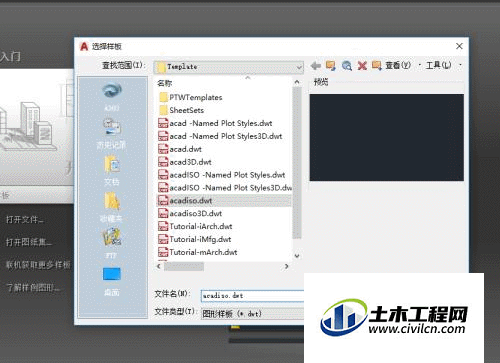The image size is (500, 363).
Task: Click 打开图纸集... in the start window
Action: pos(28,242)
